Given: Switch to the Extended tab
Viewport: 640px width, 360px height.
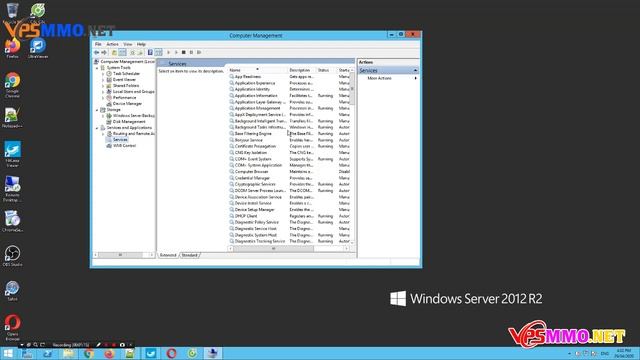Looking at the screenshot, I should [168, 255].
